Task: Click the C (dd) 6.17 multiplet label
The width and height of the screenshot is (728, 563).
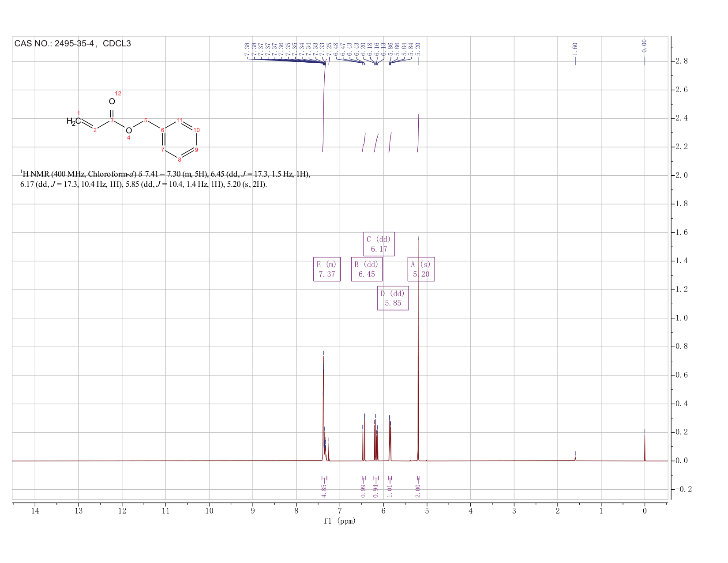Action: [x=379, y=244]
